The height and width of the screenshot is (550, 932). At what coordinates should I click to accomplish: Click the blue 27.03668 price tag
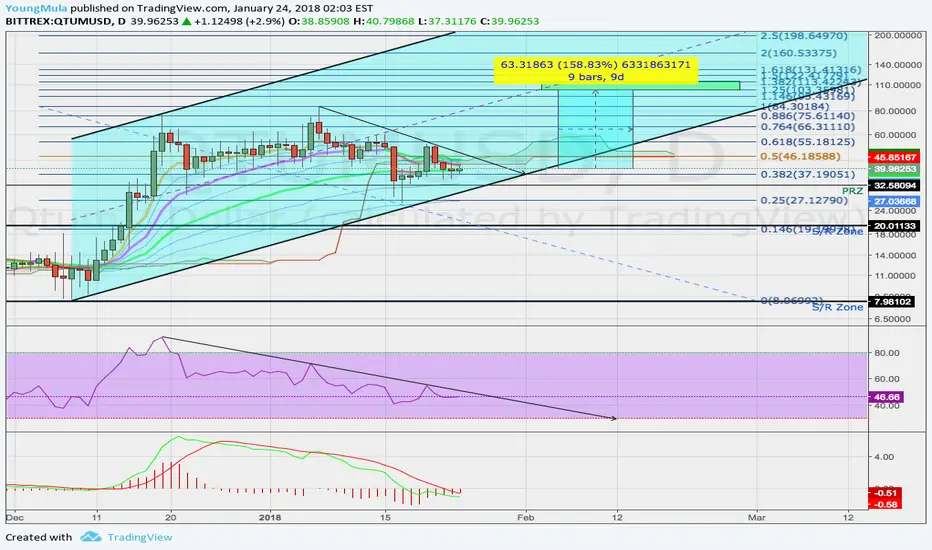click(895, 202)
